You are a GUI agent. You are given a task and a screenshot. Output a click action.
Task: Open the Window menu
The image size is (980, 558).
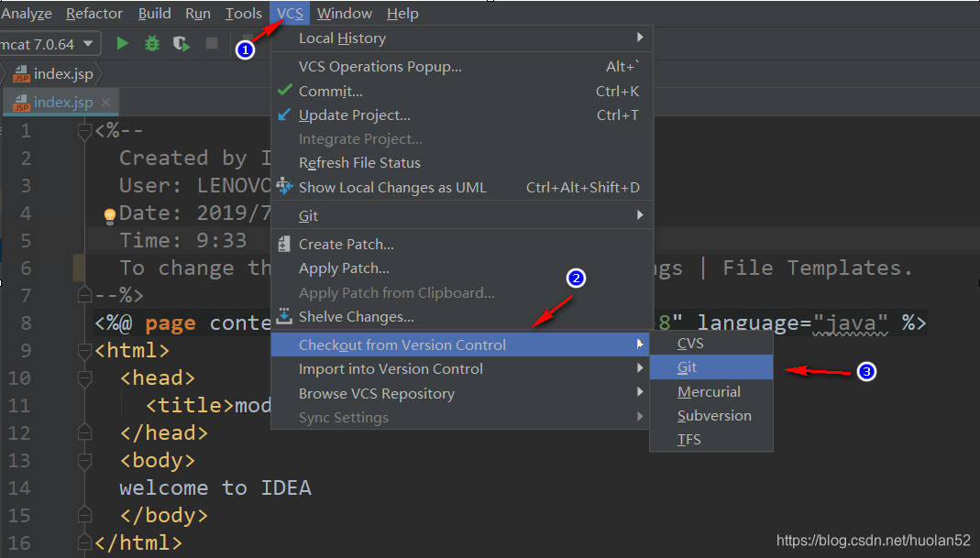(345, 13)
